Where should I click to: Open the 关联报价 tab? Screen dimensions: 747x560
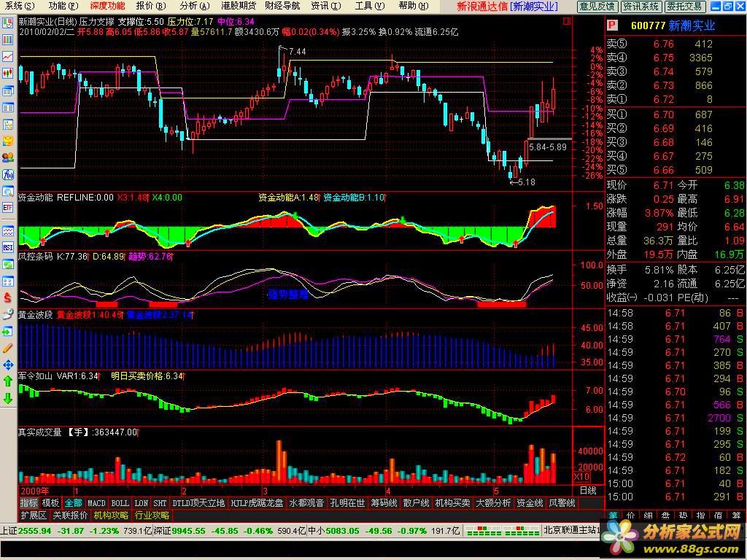point(70,516)
